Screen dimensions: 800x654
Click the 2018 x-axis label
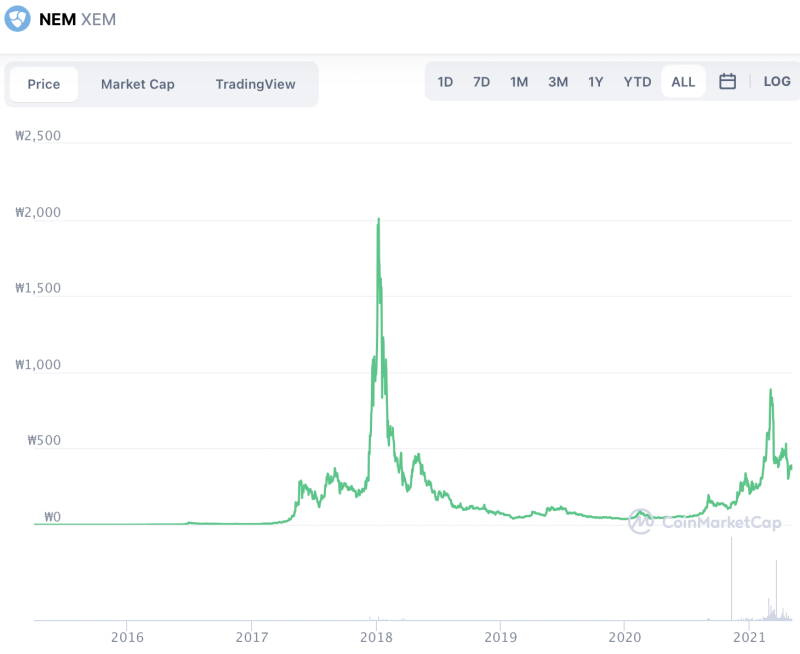[x=376, y=637]
